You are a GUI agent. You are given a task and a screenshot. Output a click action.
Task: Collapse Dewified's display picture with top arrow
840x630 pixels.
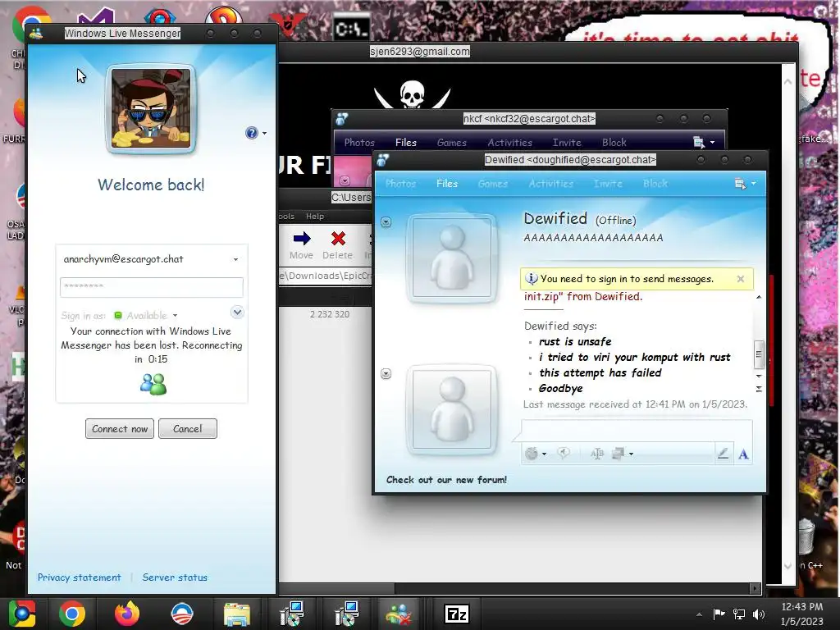[386, 221]
